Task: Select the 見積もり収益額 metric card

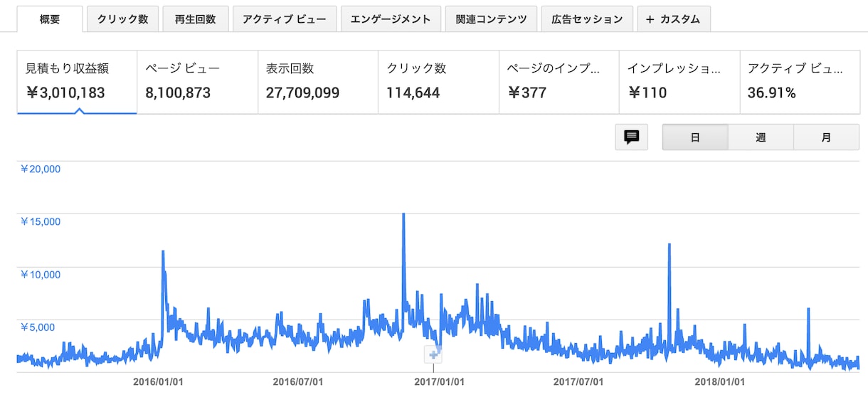Action: (x=77, y=82)
